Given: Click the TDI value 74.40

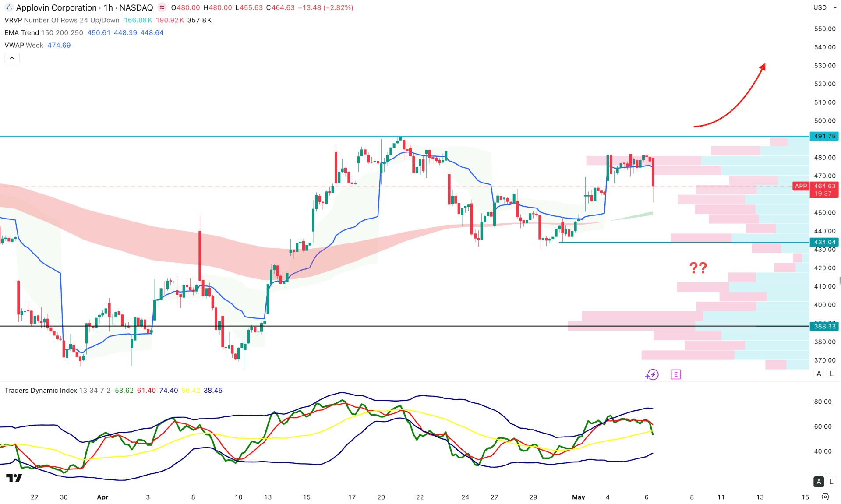Looking at the screenshot, I should [169, 390].
